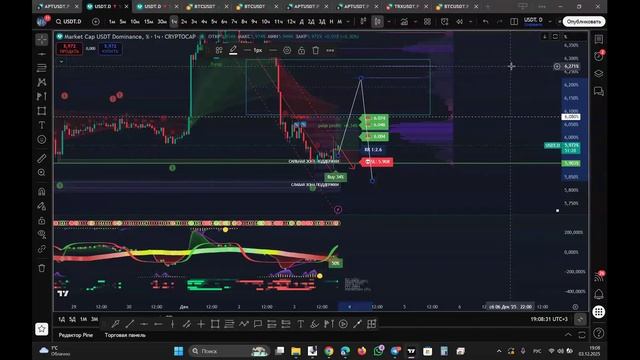Screen dimensions: 640x360
Task: Select the 30m timeframe
Action: click(162, 21)
